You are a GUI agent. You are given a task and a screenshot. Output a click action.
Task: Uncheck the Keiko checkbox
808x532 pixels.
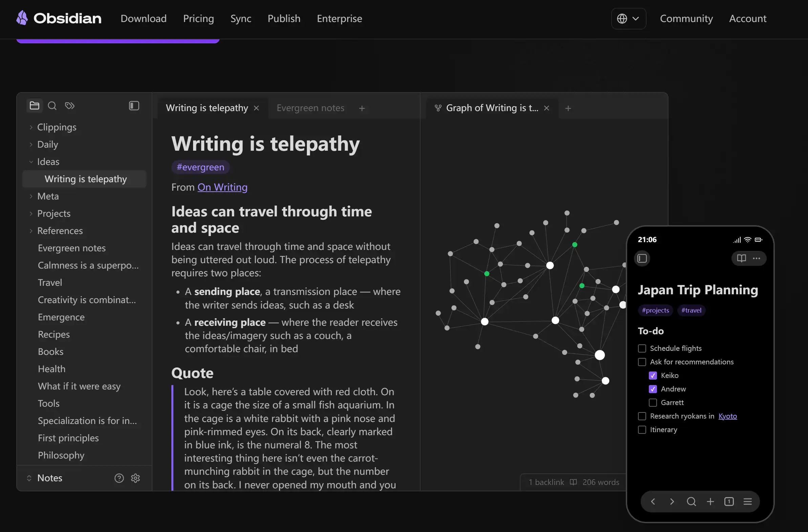653,376
